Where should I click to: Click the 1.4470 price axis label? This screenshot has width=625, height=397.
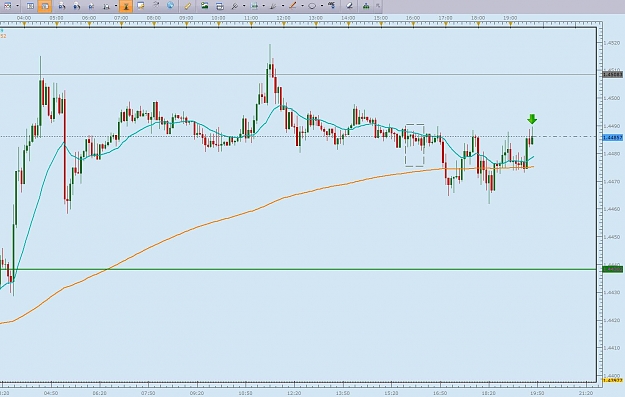click(x=612, y=181)
